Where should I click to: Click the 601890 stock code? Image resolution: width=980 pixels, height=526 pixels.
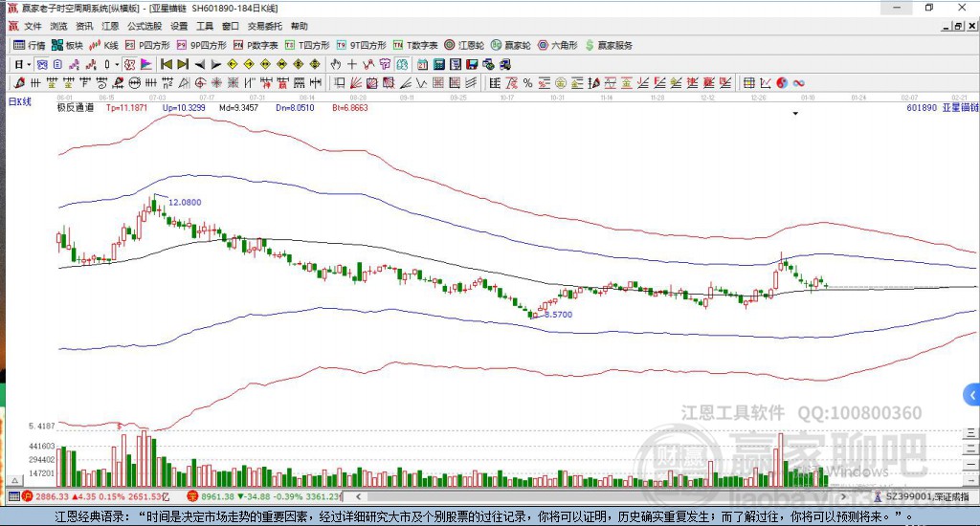pyautogui.click(x=922, y=107)
